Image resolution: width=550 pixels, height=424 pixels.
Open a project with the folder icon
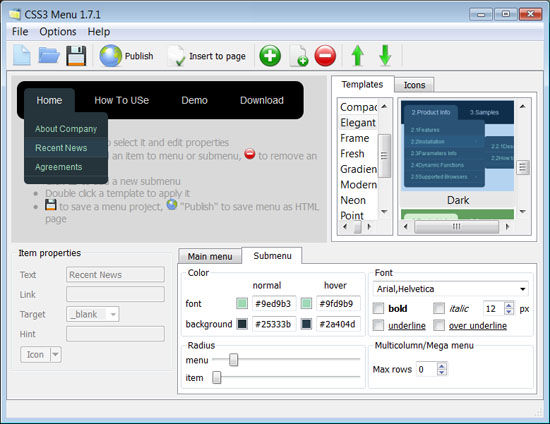coord(49,55)
